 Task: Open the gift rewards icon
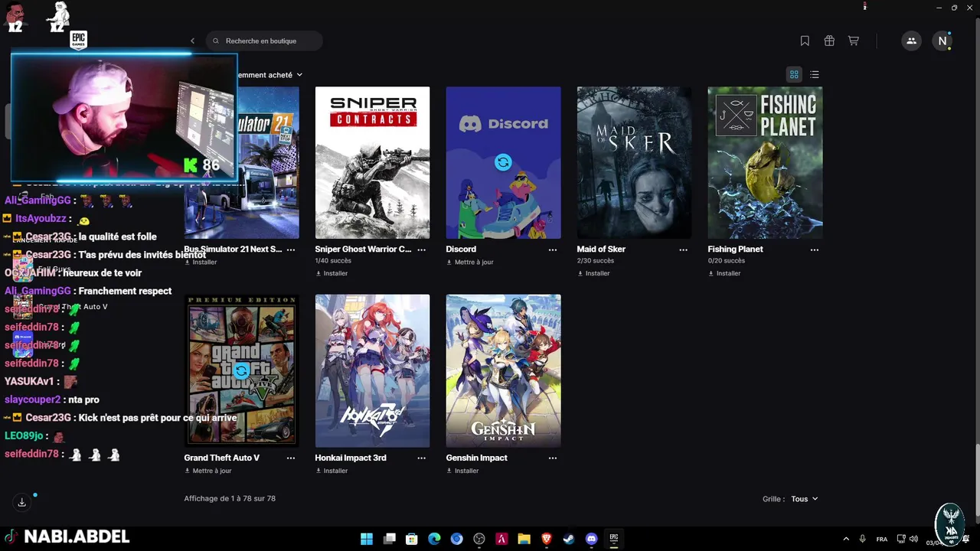tap(829, 41)
